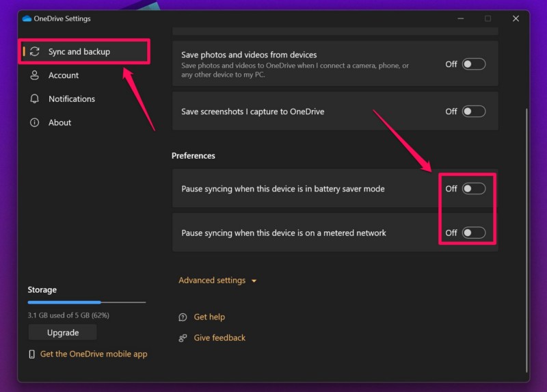Open the Account settings page

pos(64,75)
